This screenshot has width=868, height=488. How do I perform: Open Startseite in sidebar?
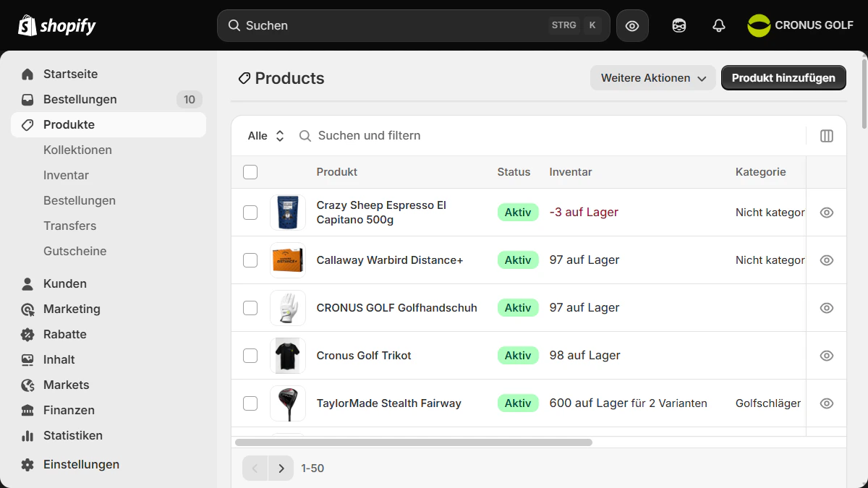pyautogui.click(x=109, y=74)
